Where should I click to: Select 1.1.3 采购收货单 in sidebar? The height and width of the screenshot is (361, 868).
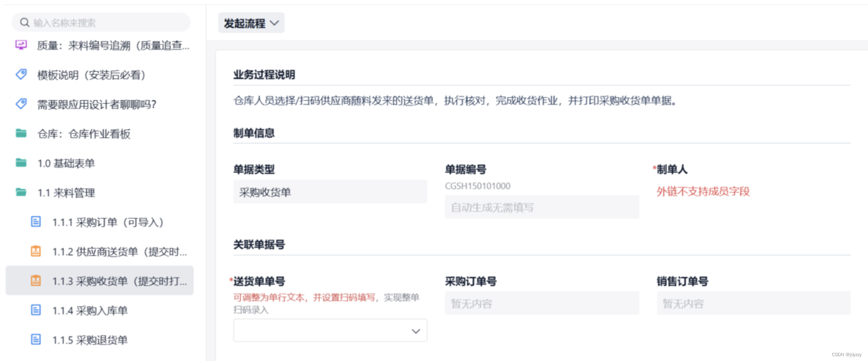pyautogui.click(x=100, y=281)
